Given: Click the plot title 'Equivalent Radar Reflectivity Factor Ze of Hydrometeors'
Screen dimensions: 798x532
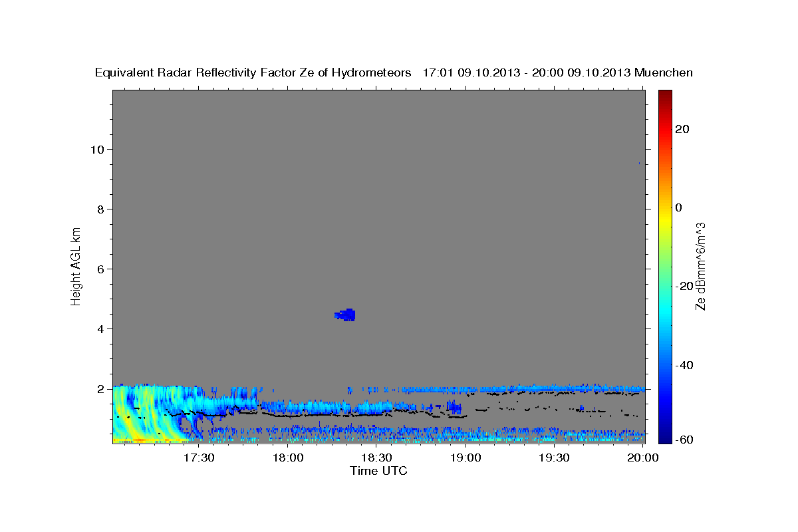Looking at the screenshot, I should (253, 73).
